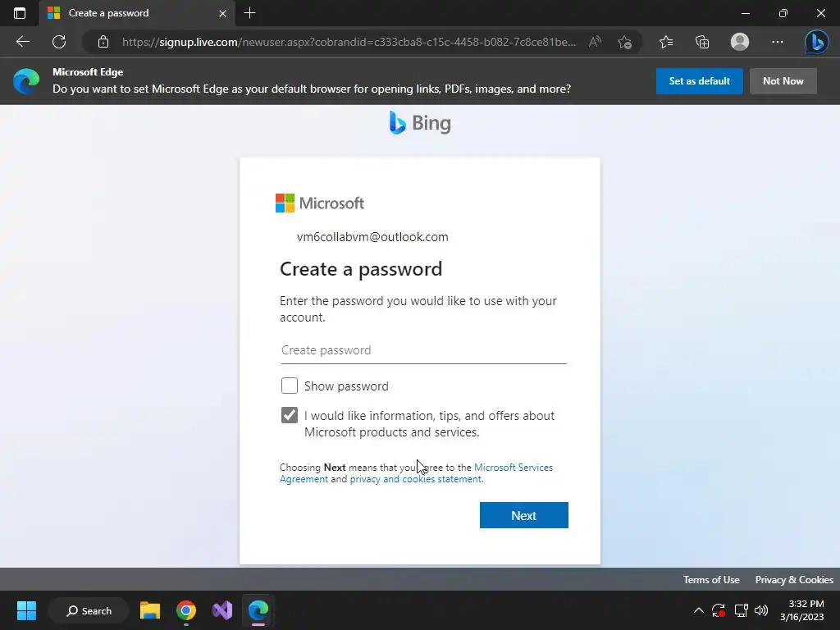Open the Microsoft Services Agreement link
Image resolution: width=840 pixels, height=630 pixels.
(x=416, y=473)
